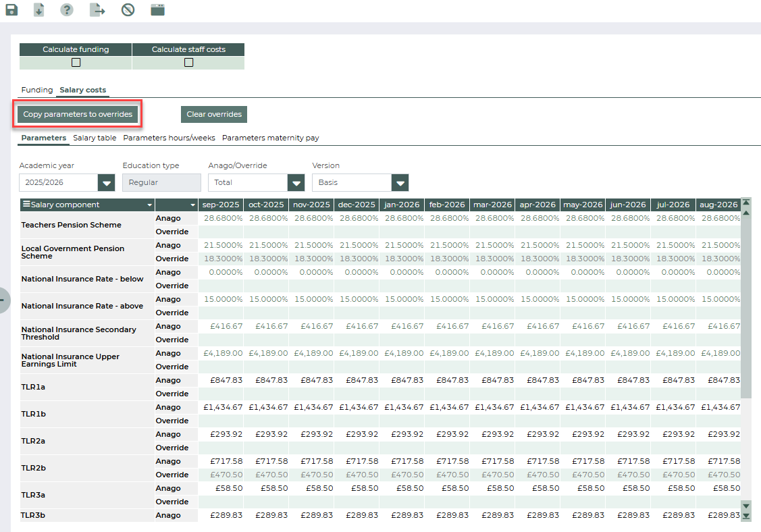Jump to table bottom with scroll-to-end arrow

(x=746, y=516)
